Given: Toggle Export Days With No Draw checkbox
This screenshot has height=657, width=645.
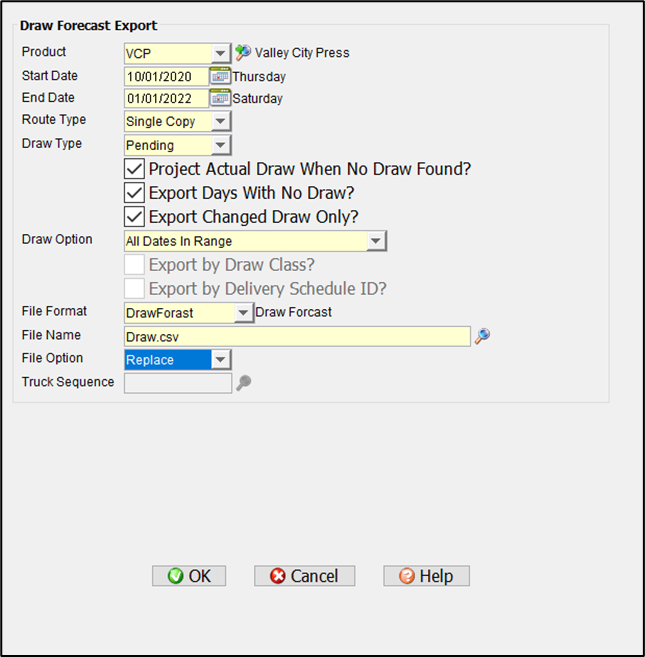Looking at the screenshot, I should (135, 193).
